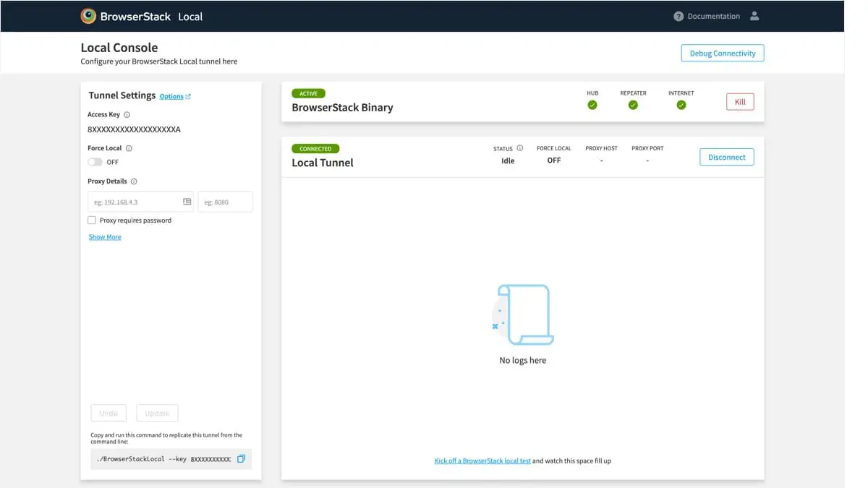Check the Proxy requires password box
This screenshot has width=868, height=488.
[x=92, y=221]
